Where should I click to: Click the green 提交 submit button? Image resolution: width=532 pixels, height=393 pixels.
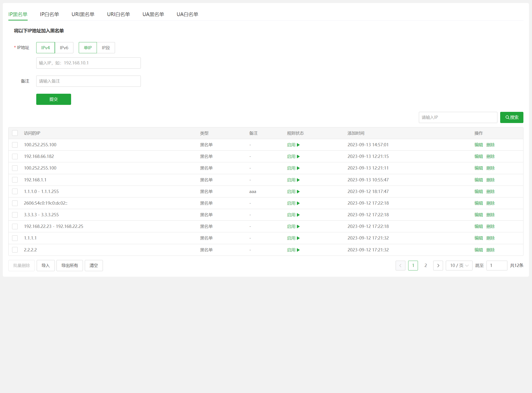53,99
